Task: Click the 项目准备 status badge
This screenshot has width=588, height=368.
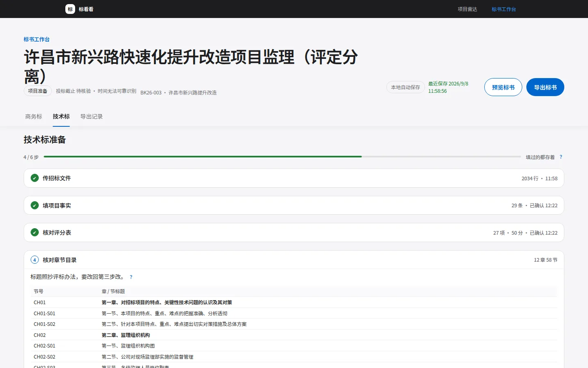Action: [38, 91]
